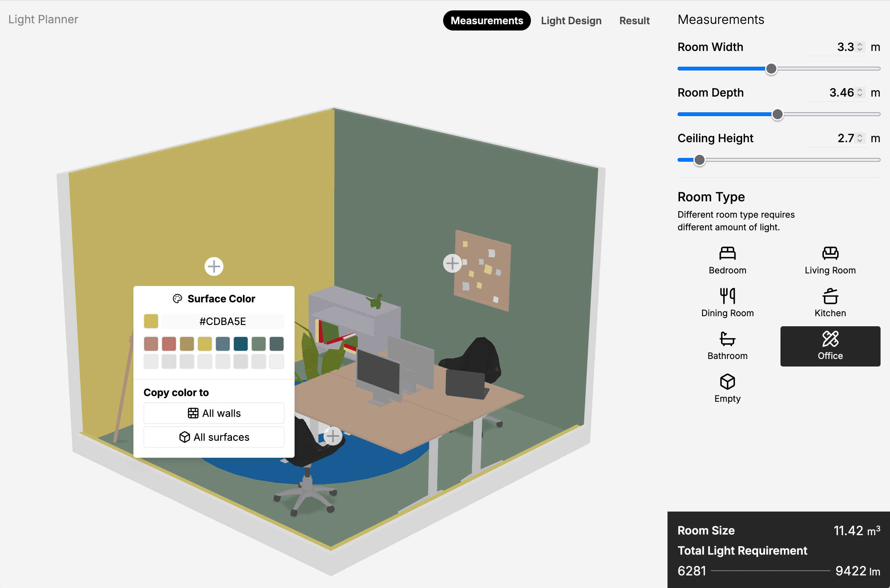
Task: Click the Ceiling Height value 2.7
Action: 846,138
